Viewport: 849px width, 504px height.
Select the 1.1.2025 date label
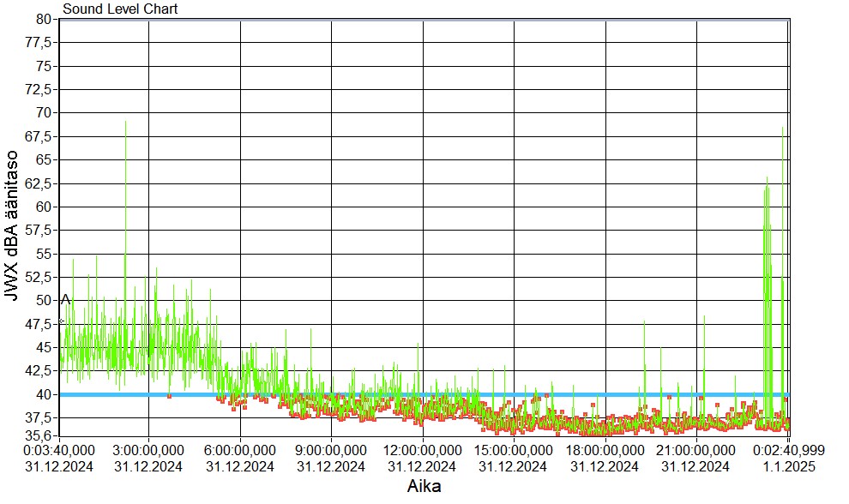[x=784, y=466]
